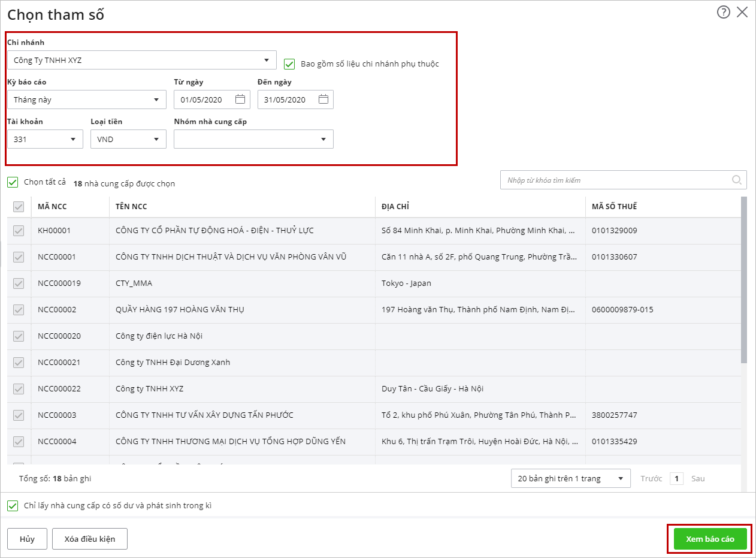Screen dimensions: 756x558
Task: Open the Loại tiền VND dropdown
Action: coord(156,139)
